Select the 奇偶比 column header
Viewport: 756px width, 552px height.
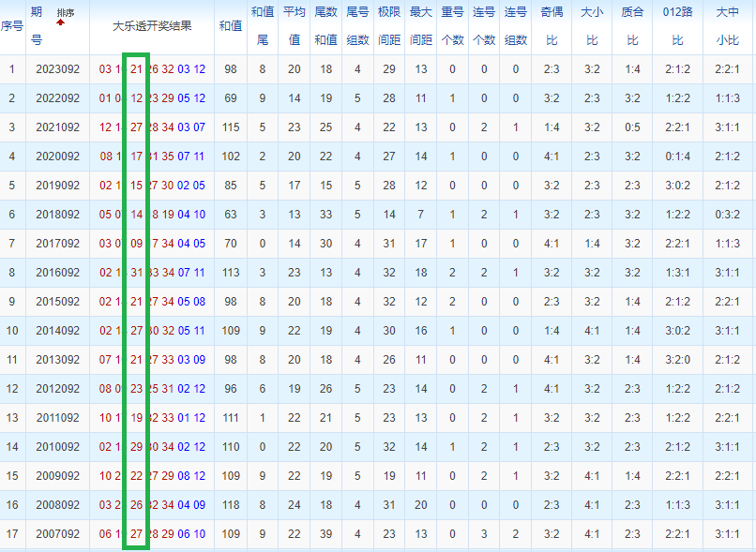pyautogui.click(x=552, y=26)
